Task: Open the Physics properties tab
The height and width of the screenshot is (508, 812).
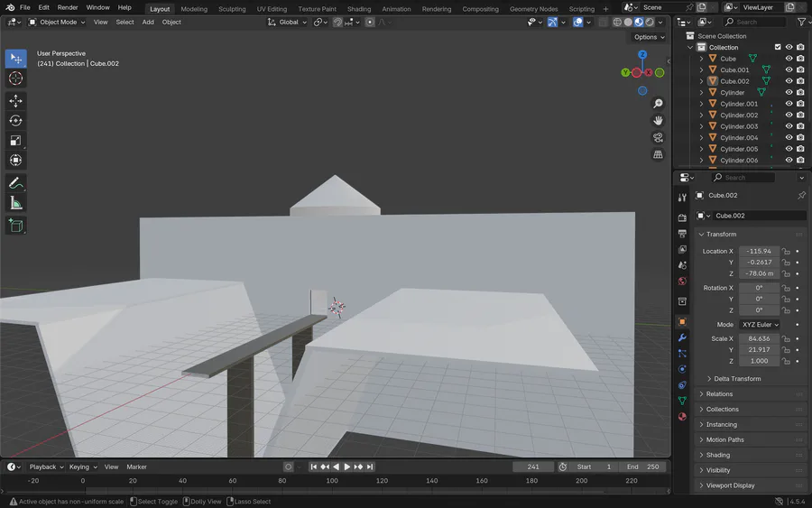Action: [682, 369]
